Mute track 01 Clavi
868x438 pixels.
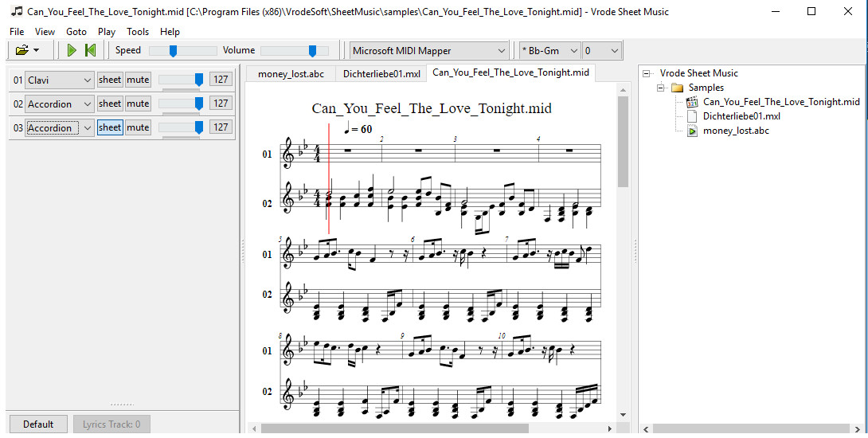click(x=138, y=80)
